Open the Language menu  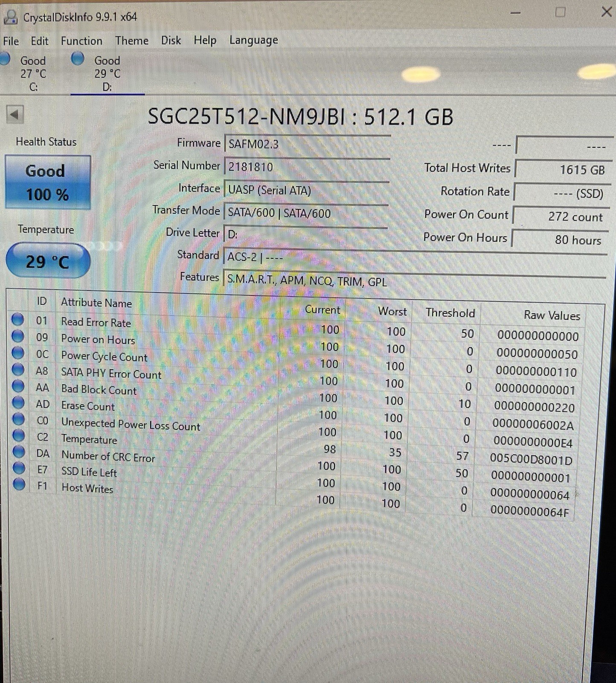254,40
